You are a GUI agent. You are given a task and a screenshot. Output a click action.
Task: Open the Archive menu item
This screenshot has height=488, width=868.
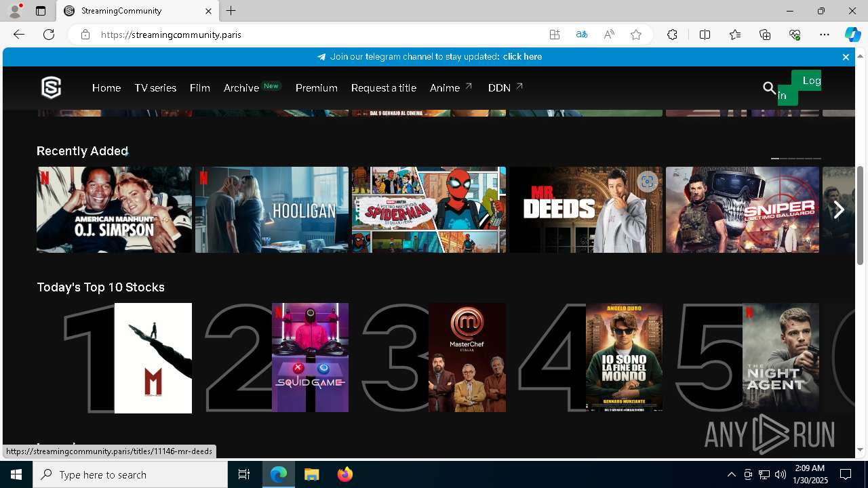(x=241, y=88)
